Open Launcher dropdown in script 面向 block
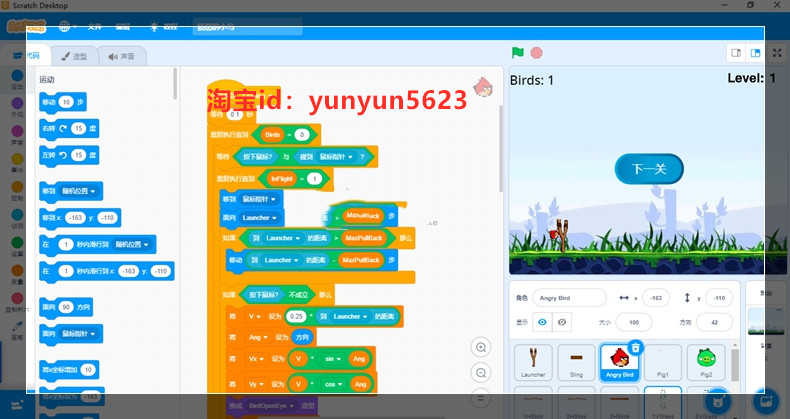Screen dimensions: 790x419 pyautogui.click(x=259, y=218)
